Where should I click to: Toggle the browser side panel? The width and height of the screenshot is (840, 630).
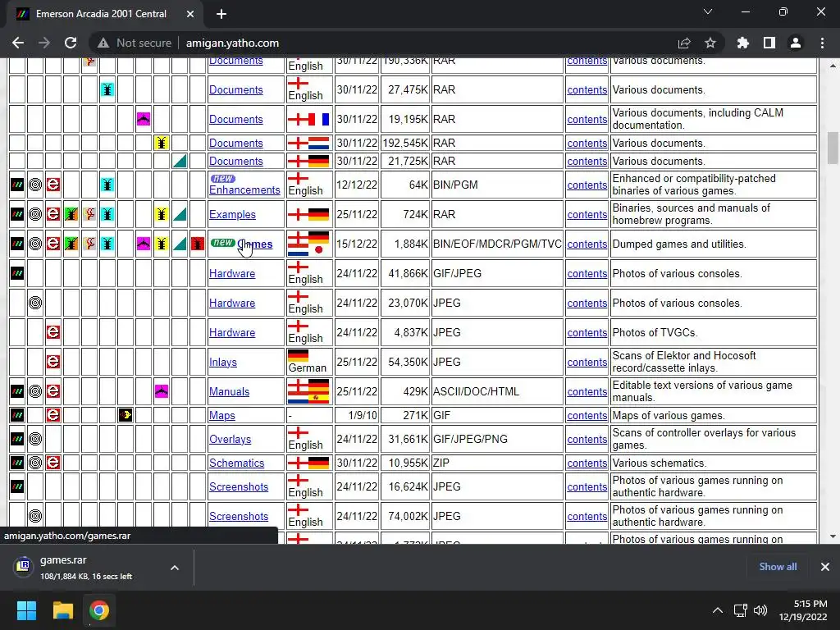(769, 43)
